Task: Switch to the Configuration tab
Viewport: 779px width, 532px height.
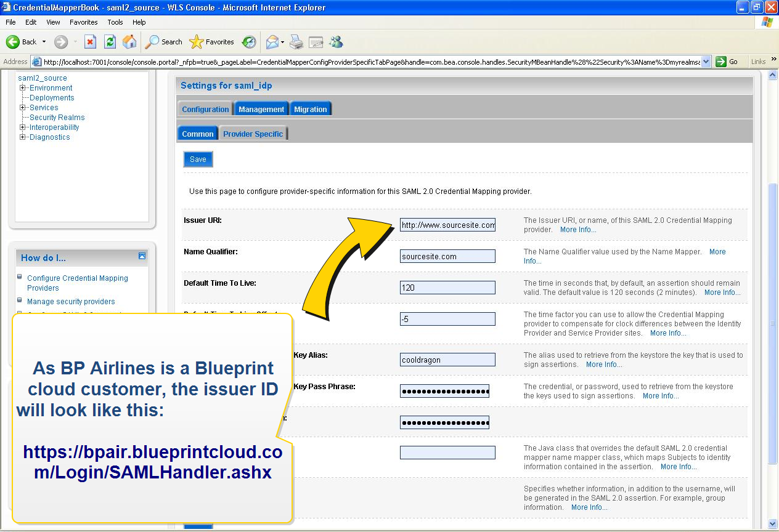Action: (205, 109)
